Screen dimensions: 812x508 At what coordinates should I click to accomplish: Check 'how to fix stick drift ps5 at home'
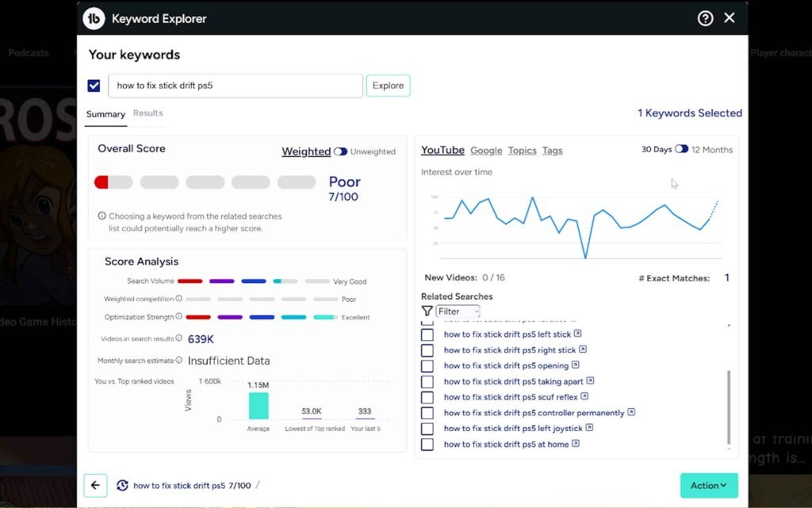click(x=427, y=445)
